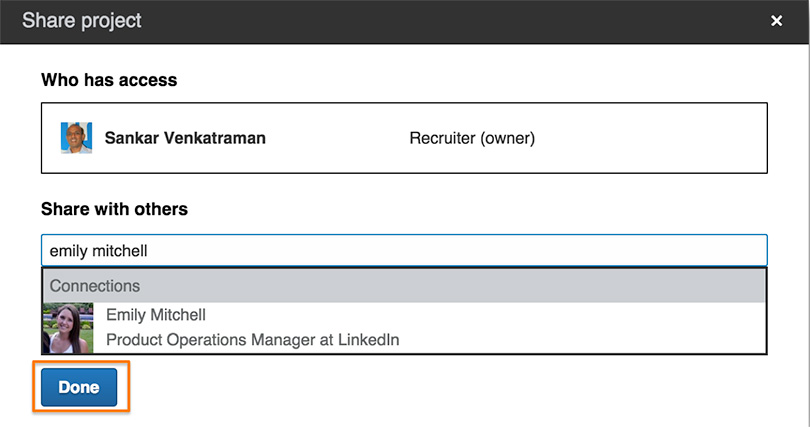Click empty dialog area right of Done

pos(450,388)
